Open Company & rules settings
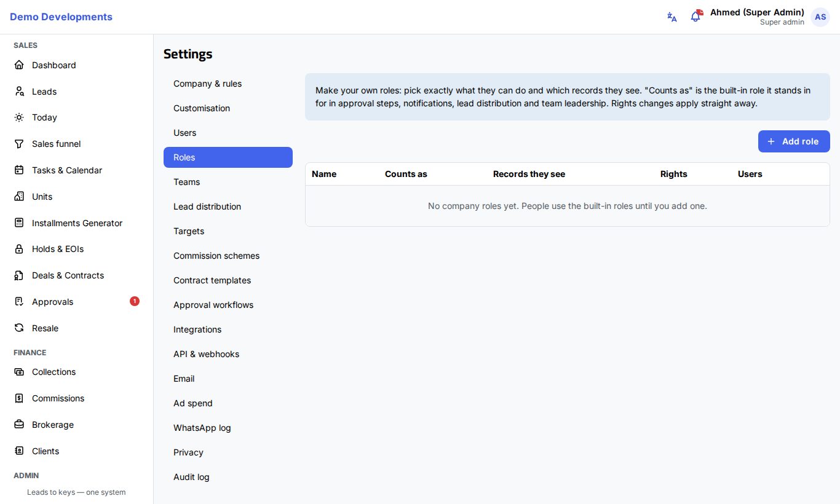Viewport: 840px width, 504px height. tap(228, 84)
